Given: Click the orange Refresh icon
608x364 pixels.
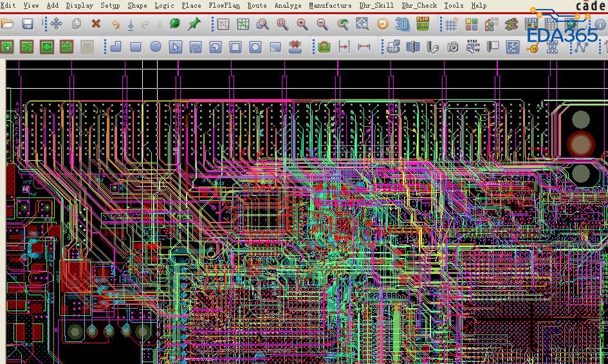Looking at the screenshot, I should tap(383, 24).
